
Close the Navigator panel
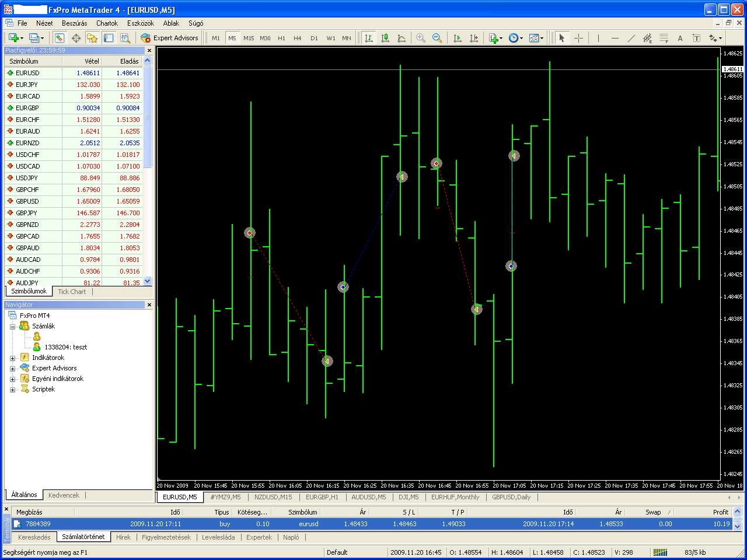149,305
